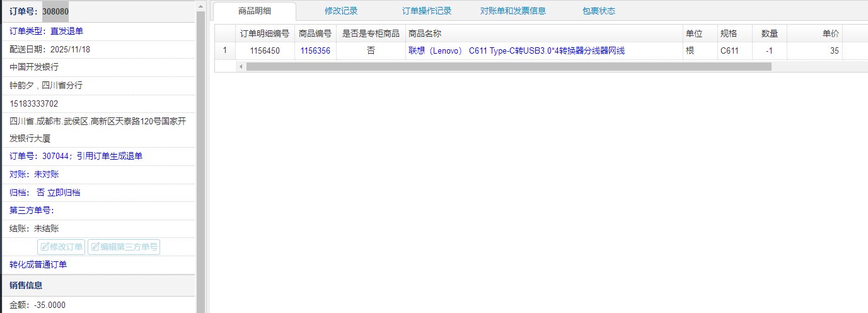Image resolution: width=868 pixels, height=313 pixels.
Task: Click the left panel vertical scrollbar
Action: pos(200,158)
